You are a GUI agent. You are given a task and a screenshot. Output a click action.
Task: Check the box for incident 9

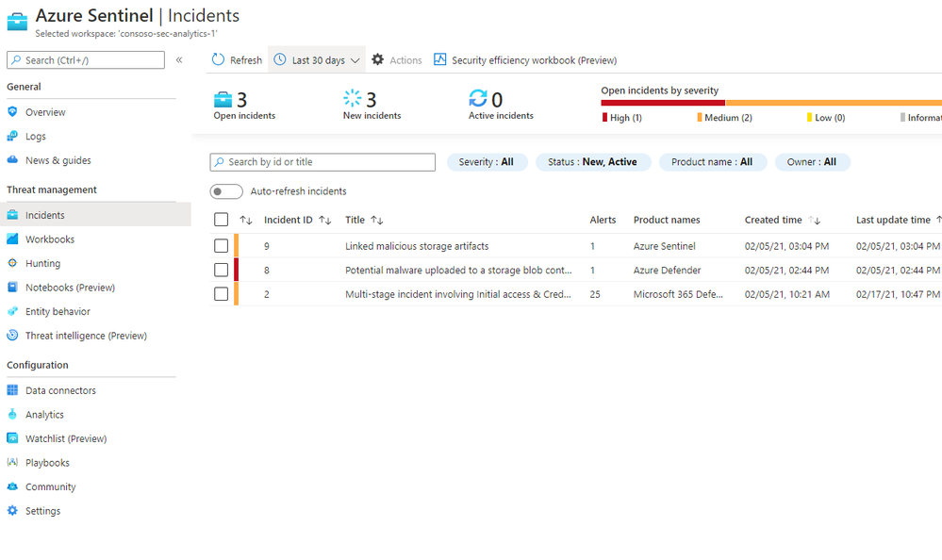coord(221,246)
